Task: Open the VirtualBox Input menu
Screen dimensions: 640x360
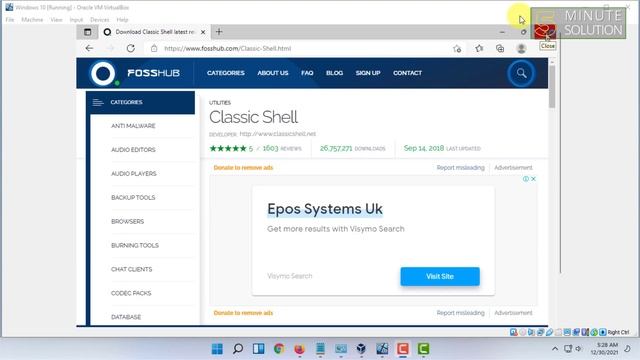Action: [76, 20]
